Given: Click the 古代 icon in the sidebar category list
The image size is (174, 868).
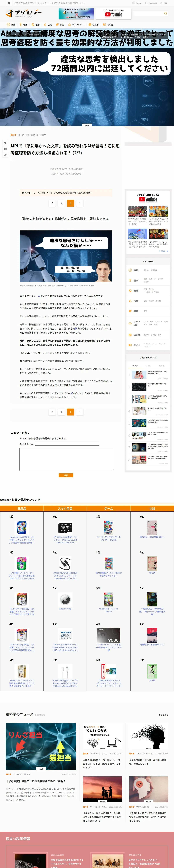Looking at the screenshot, I should click(130, 301).
